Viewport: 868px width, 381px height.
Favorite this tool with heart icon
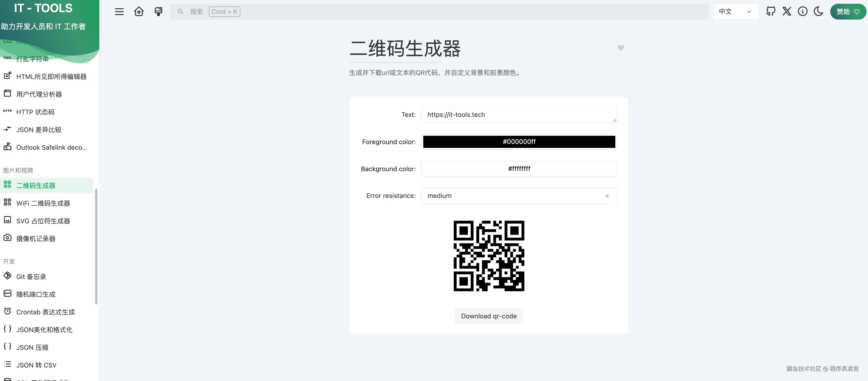[x=621, y=48]
